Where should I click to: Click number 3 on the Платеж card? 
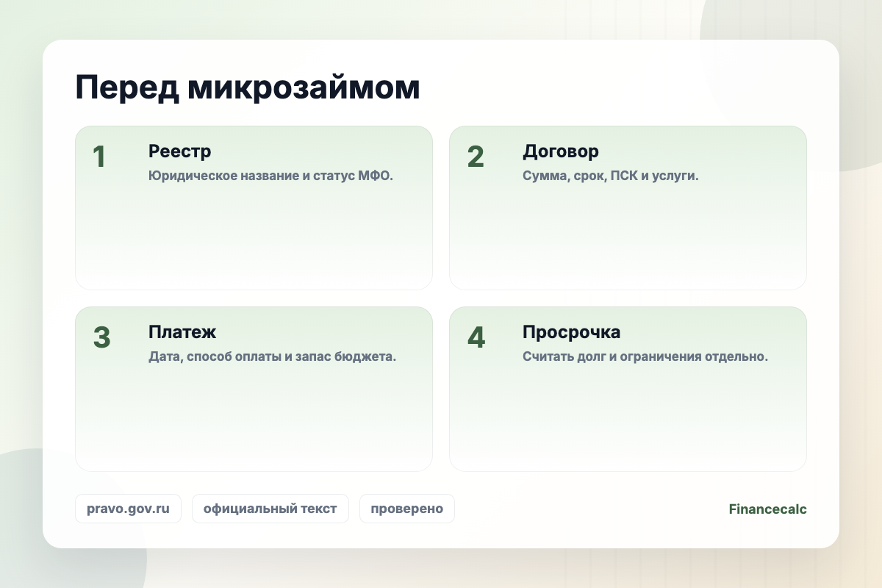tap(101, 338)
